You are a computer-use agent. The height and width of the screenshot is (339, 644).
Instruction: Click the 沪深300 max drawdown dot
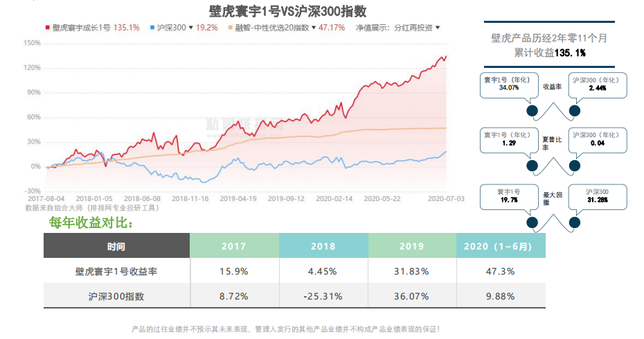(x=574, y=222)
